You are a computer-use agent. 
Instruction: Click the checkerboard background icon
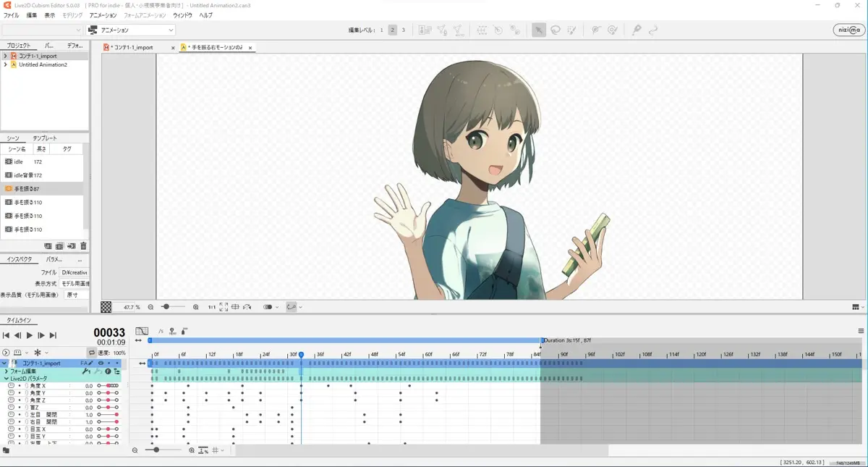point(106,307)
